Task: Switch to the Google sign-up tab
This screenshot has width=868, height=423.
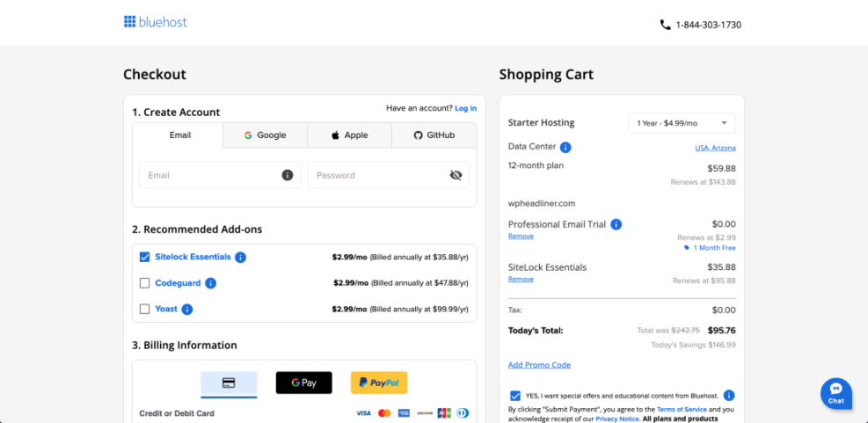Action: 266,135
